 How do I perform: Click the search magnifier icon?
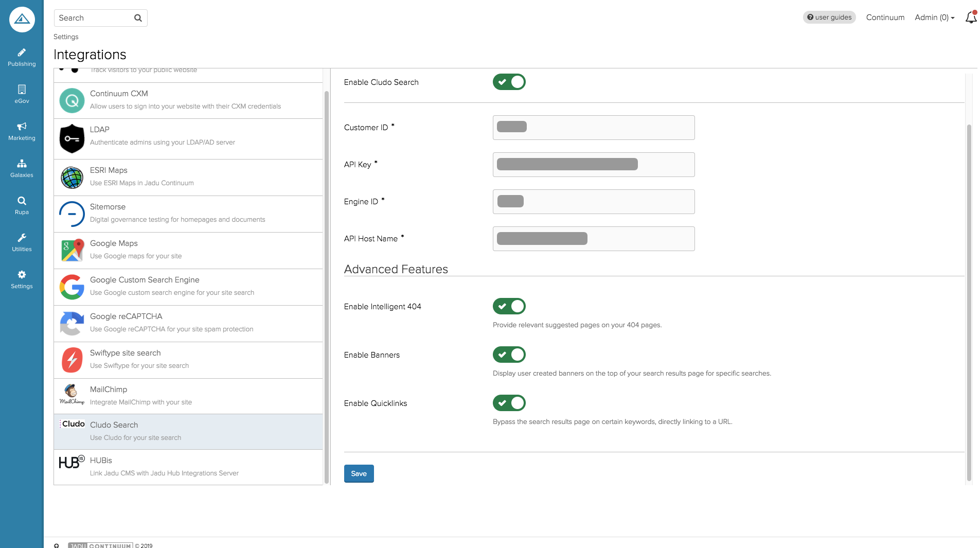pos(138,18)
